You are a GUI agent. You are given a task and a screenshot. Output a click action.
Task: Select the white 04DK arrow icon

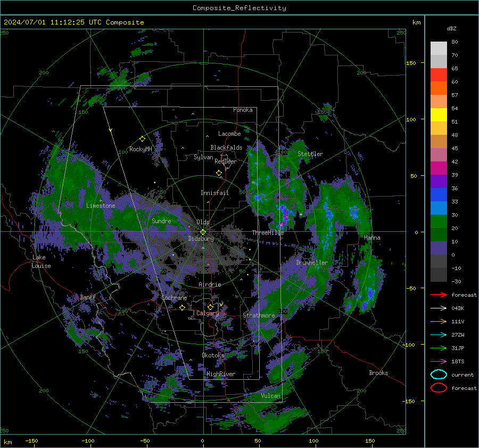tap(439, 308)
